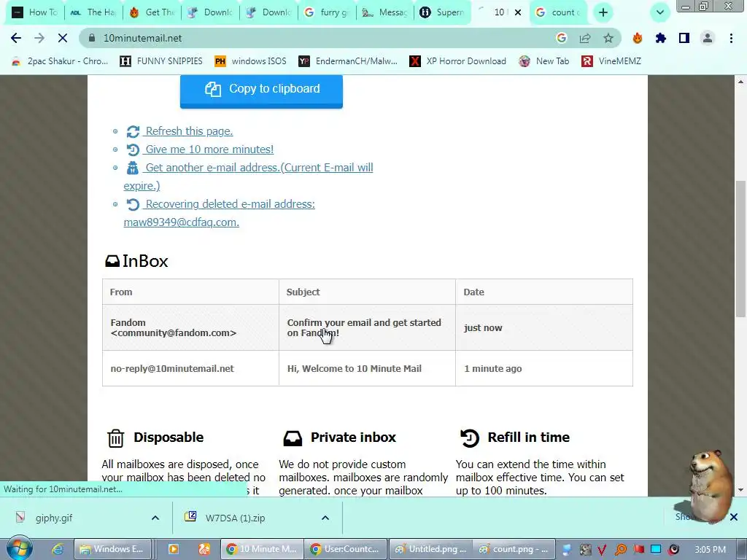
Task: Open the Extensions puzzle menu
Action: tap(661, 38)
